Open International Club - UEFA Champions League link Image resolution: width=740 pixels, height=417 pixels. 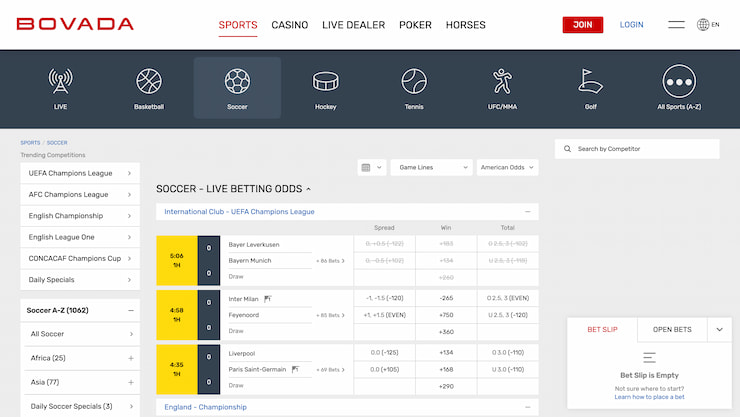coord(239,212)
